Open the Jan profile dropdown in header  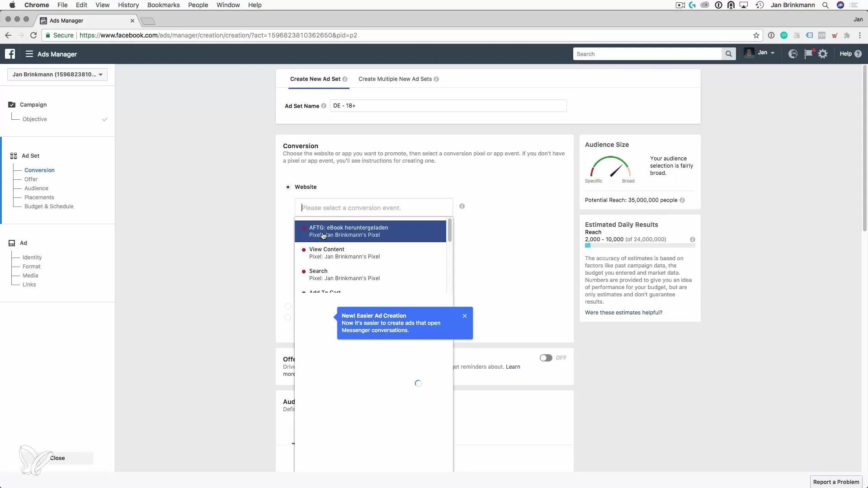point(760,53)
